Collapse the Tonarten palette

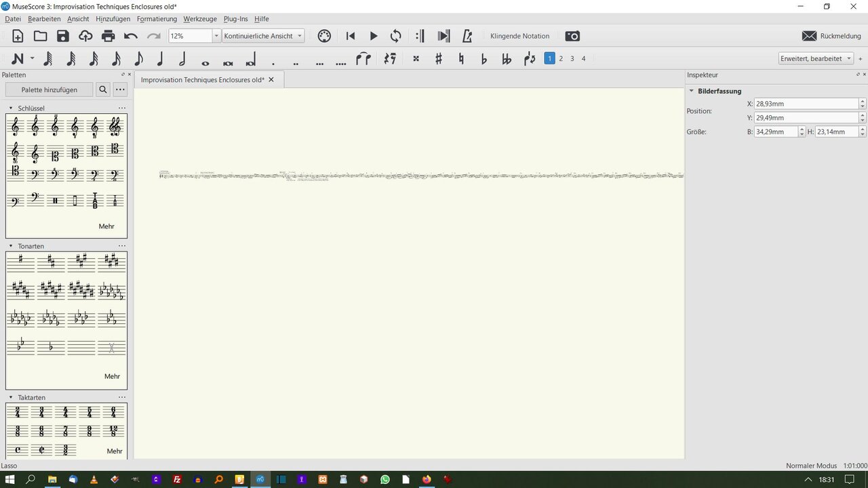[11, 246]
